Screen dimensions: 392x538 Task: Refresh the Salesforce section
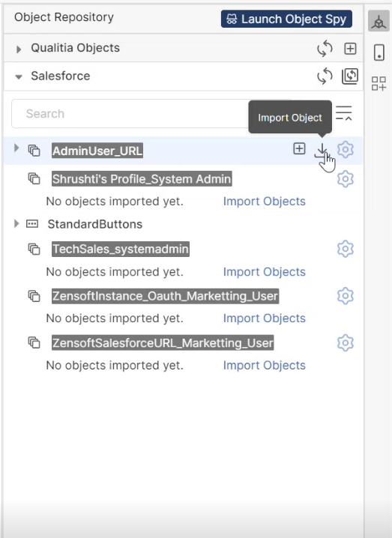tap(325, 76)
